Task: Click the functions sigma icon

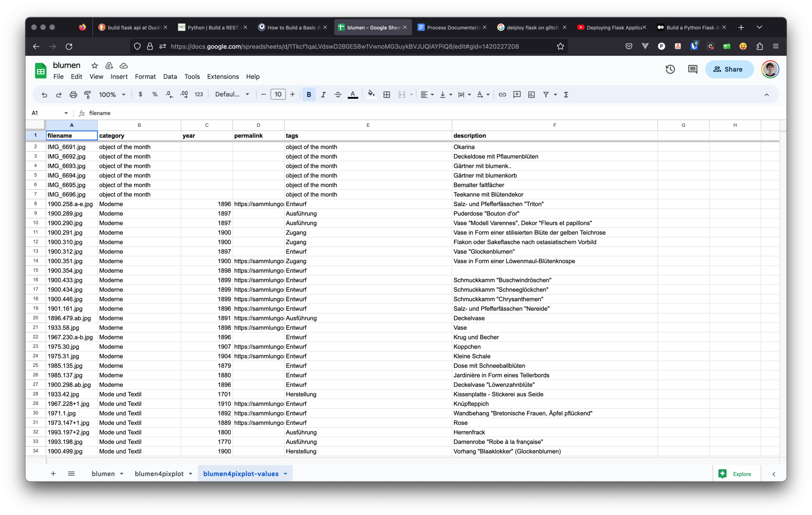Action: coord(566,95)
